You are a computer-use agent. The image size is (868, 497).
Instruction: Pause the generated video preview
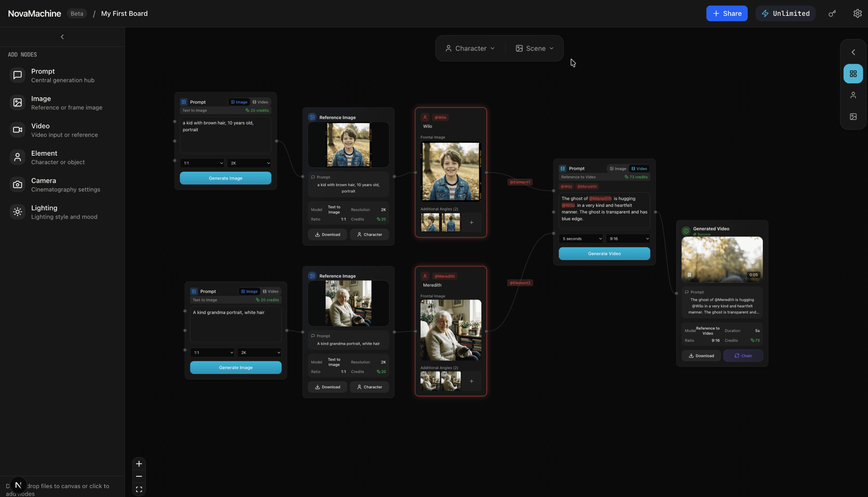(690, 274)
